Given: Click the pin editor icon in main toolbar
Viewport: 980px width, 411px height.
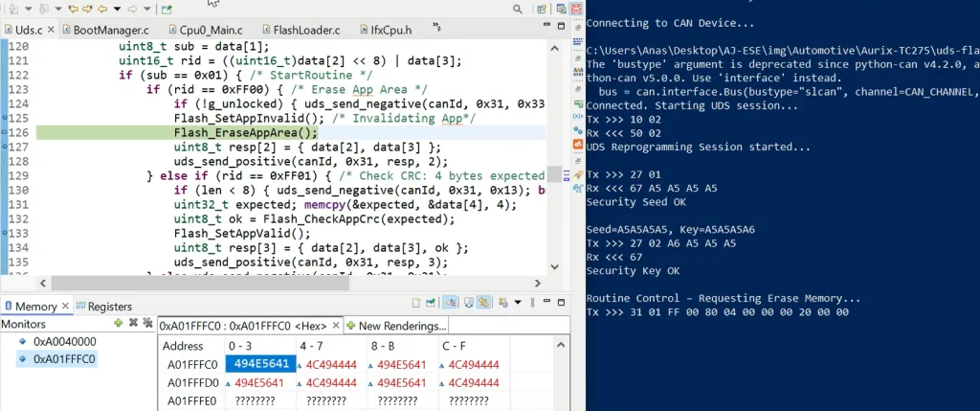Looking at the screenshot, I should [x=167, y=9].
